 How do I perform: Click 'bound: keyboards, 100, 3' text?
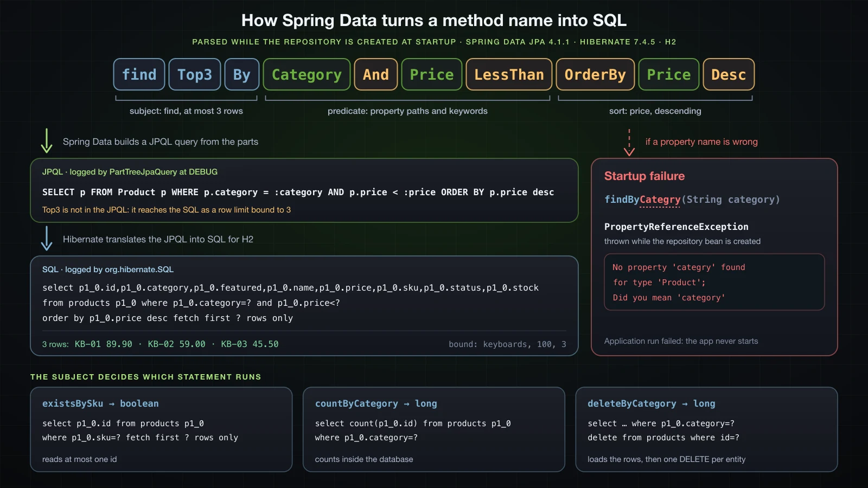tap(507, 344)
